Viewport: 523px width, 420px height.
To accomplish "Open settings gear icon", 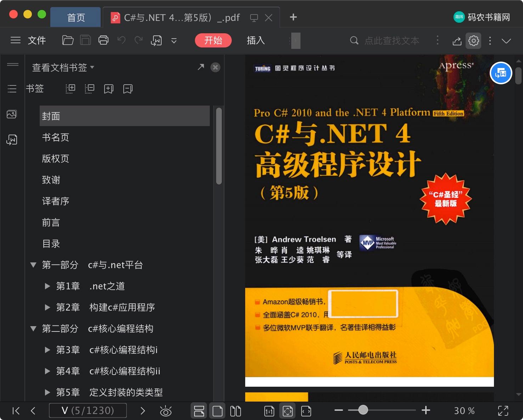I will [473, 41].
